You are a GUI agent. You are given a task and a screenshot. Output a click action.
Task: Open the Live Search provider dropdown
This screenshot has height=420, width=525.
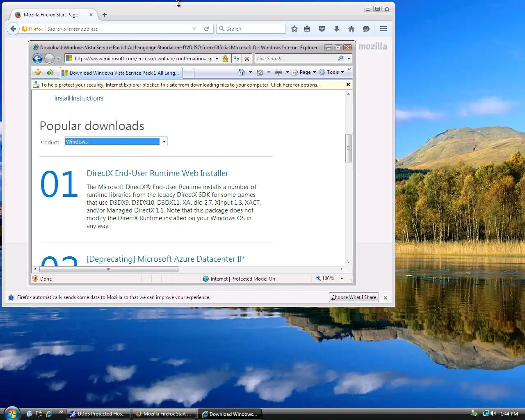pos(349,59)
